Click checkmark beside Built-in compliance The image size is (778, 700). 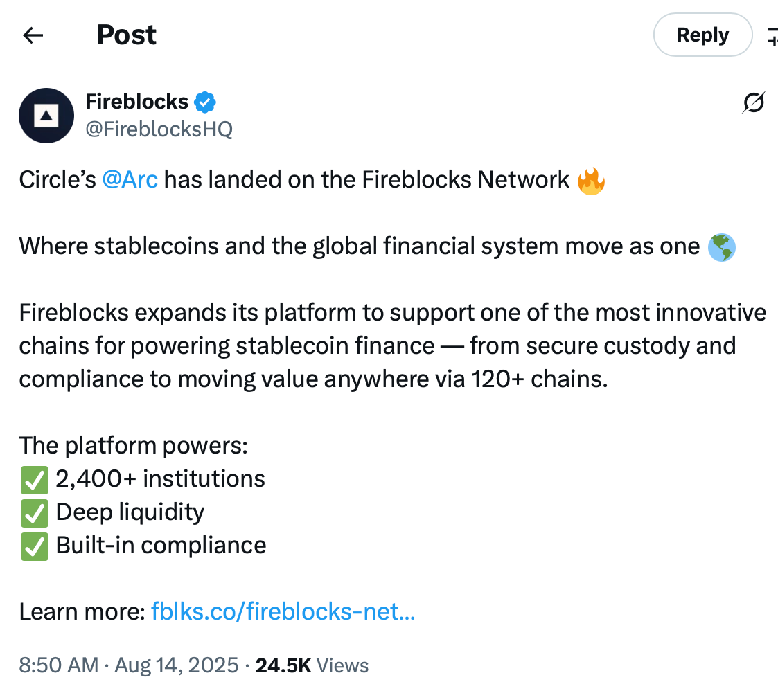pyautogui.click(x=34, y=546)
